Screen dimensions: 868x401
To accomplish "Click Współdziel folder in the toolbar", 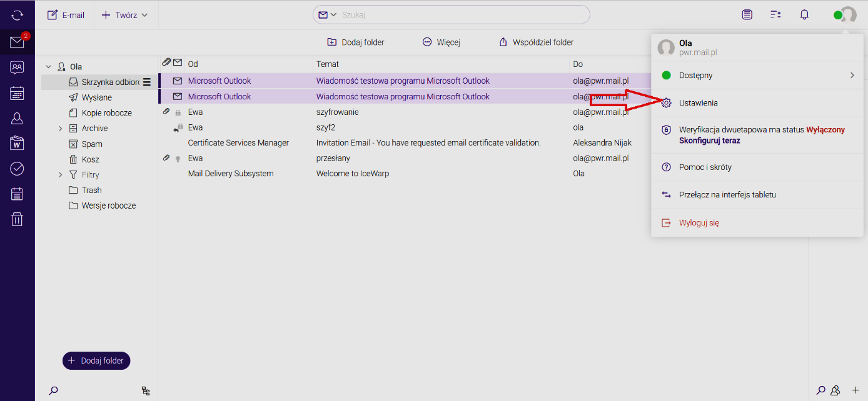I will tap(536, 42).
